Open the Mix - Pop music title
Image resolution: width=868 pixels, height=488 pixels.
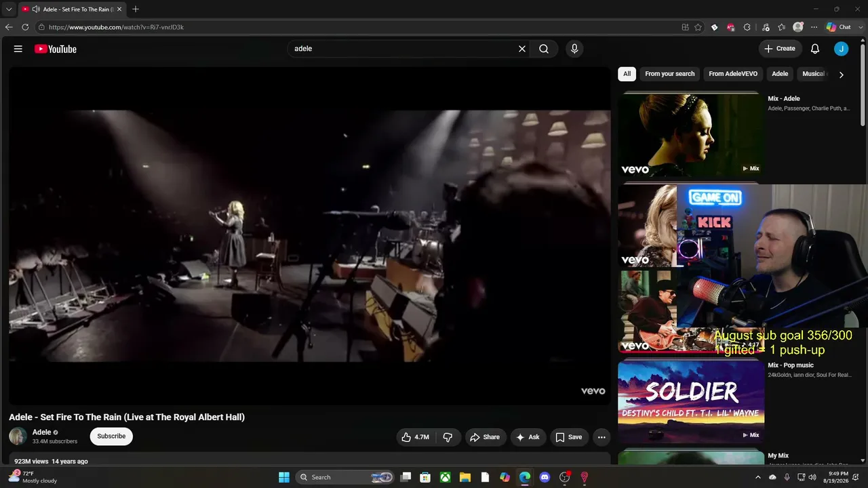(x=791, y=365)
